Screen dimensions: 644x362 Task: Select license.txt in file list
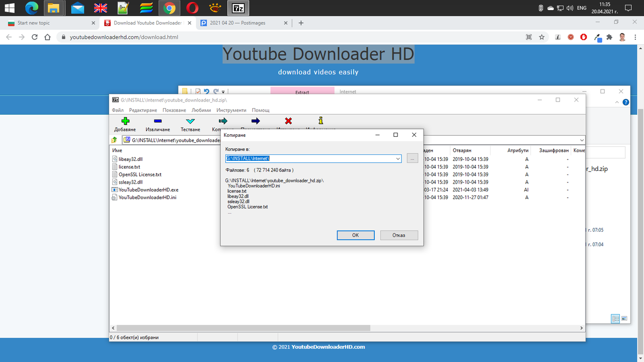(x=129, y=166)
